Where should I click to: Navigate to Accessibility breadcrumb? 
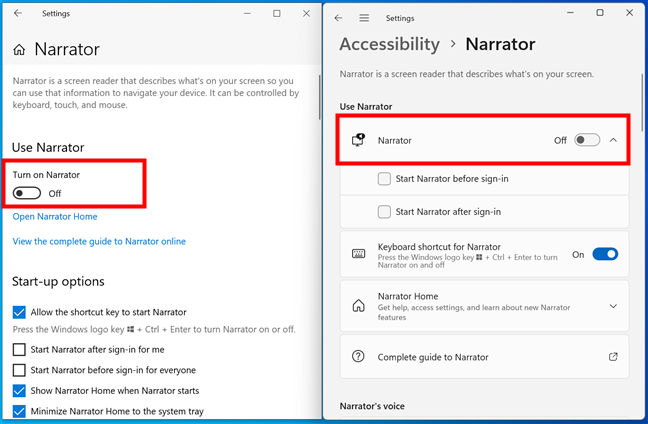[x=389, y=44]
